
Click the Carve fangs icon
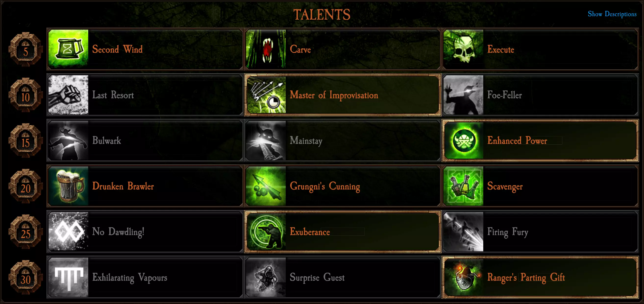coord(266,49)
